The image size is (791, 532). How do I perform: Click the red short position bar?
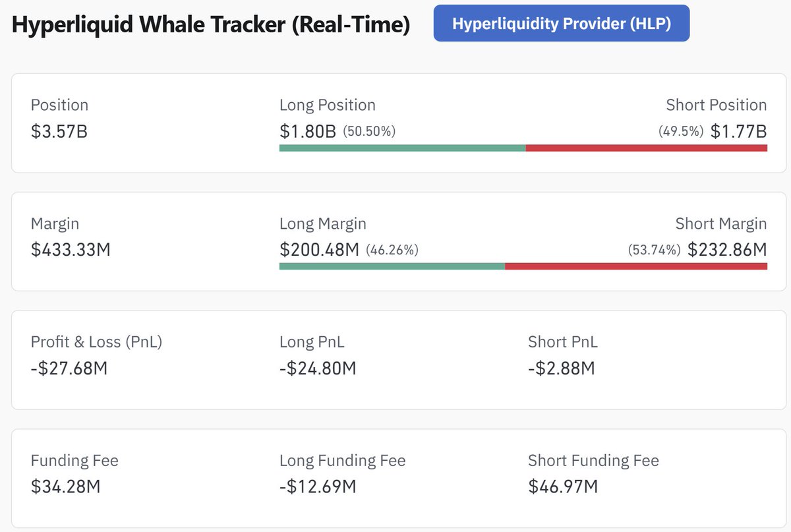646,148
